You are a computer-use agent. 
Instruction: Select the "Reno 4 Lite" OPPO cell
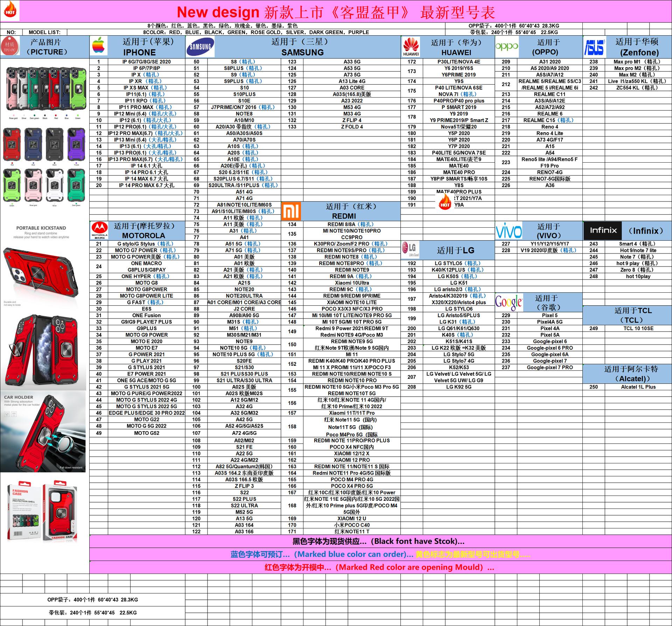[549, 133]
